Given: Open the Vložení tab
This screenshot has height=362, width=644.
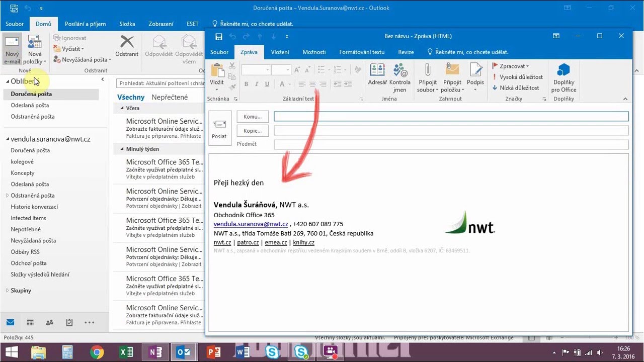Looking at the screenshot, I should (x=280, y=52).
